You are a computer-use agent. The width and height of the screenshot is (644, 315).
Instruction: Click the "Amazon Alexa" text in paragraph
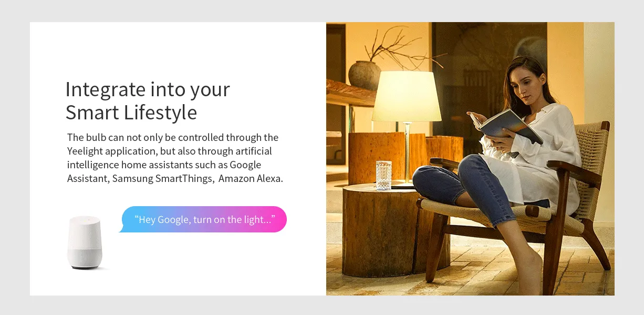point(251,178)
